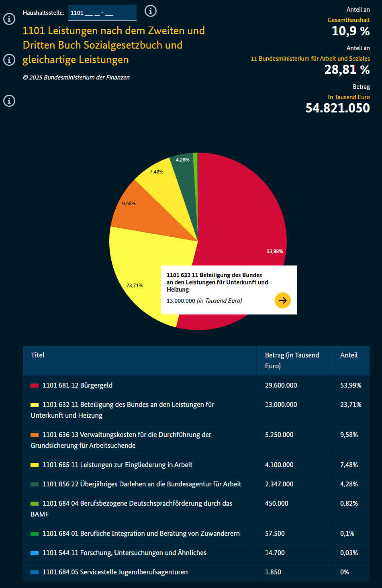Image resolution: width=382 pixels, height=588 pixels.
Task: Open the Gesamthaushalt link
Action: click(x=348, y=20)
